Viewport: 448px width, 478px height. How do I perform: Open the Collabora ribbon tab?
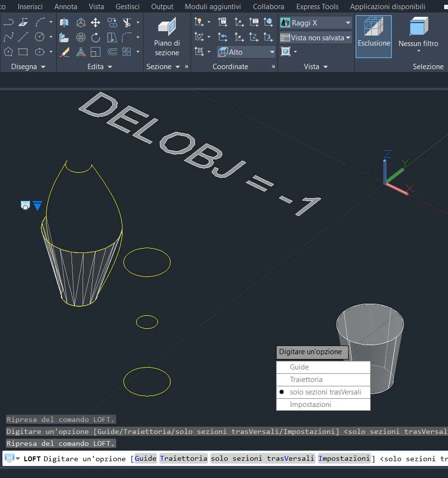tap(268, 6)
